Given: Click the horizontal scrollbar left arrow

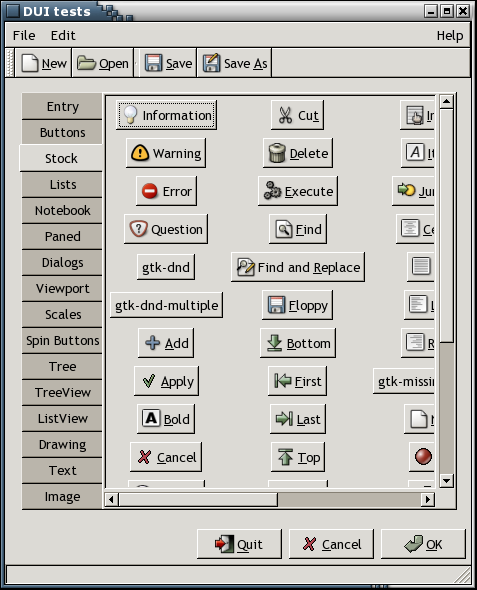Looking at the screenshot, I should [111, 499].
